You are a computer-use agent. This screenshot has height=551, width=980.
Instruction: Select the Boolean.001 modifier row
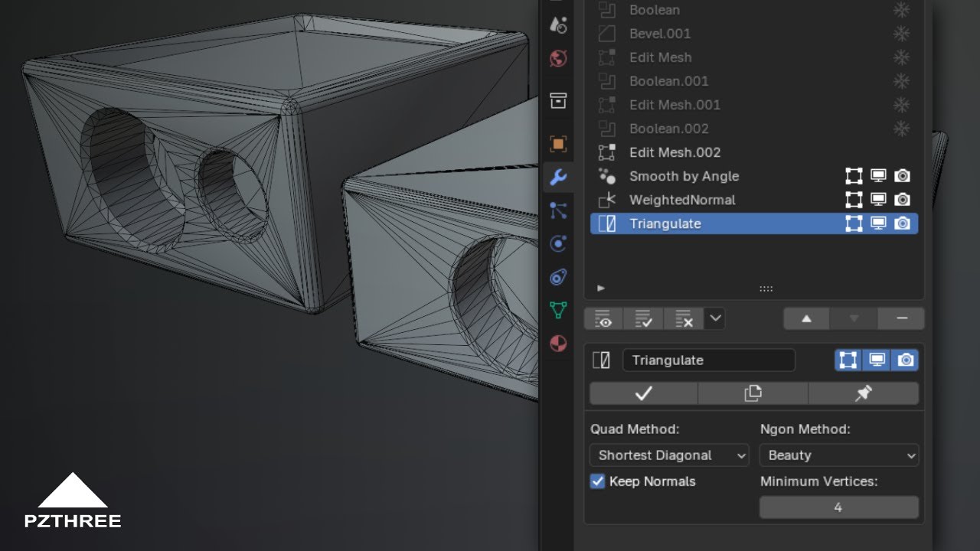click(x=754, y=81)
